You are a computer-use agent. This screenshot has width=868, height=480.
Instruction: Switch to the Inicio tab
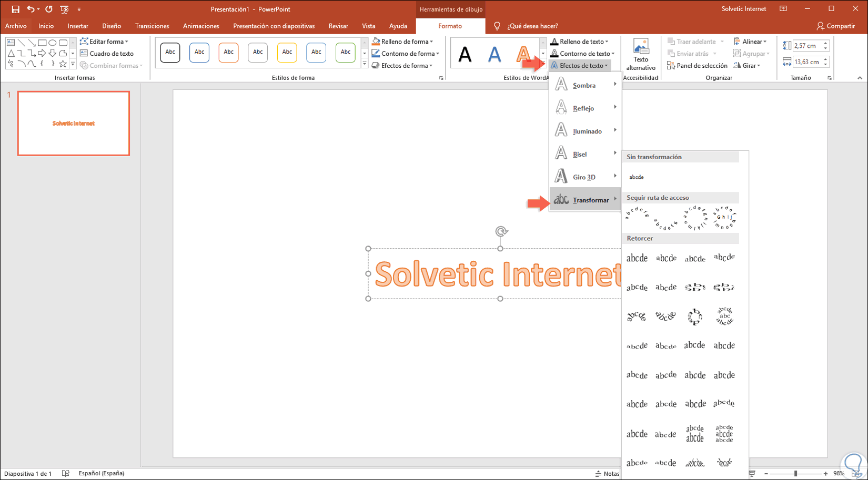coord(46,26)
